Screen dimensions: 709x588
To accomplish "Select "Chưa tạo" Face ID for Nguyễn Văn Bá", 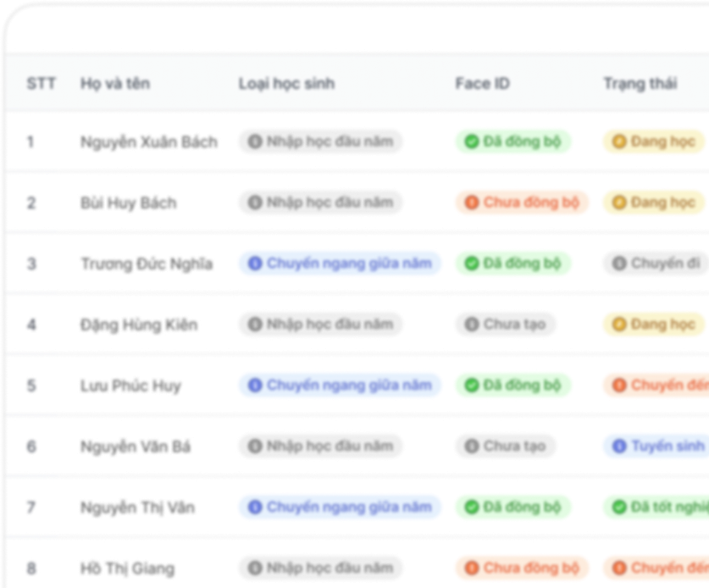I will 506,446.
